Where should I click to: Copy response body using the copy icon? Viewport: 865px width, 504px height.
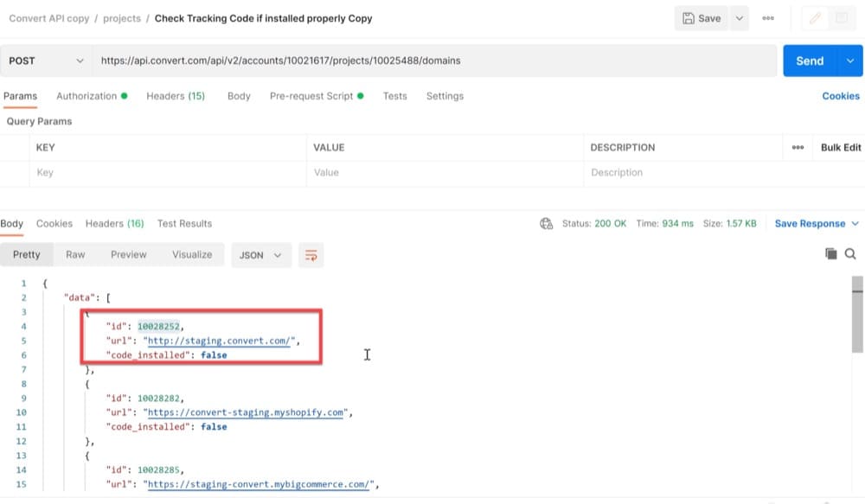[830, 253]
